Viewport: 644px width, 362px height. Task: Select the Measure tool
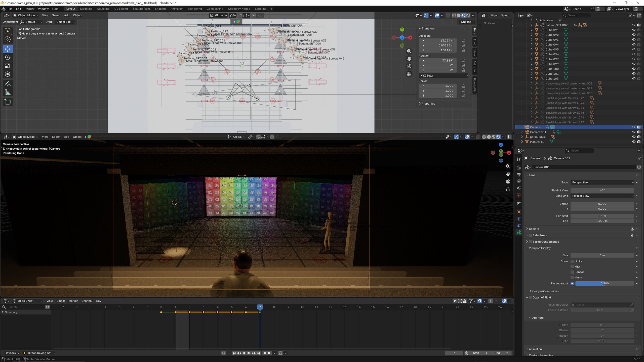point(8,93)
